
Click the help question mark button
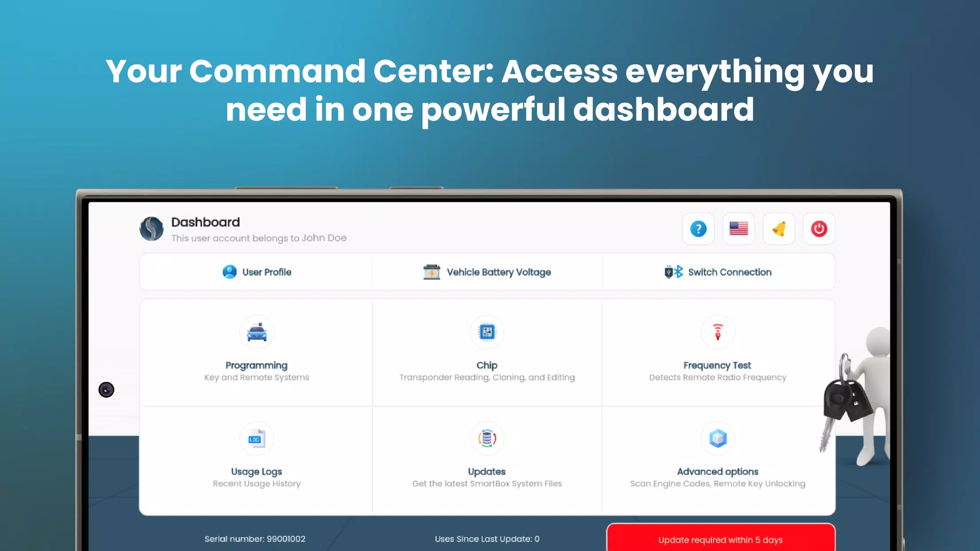click(x=698, y=229)
